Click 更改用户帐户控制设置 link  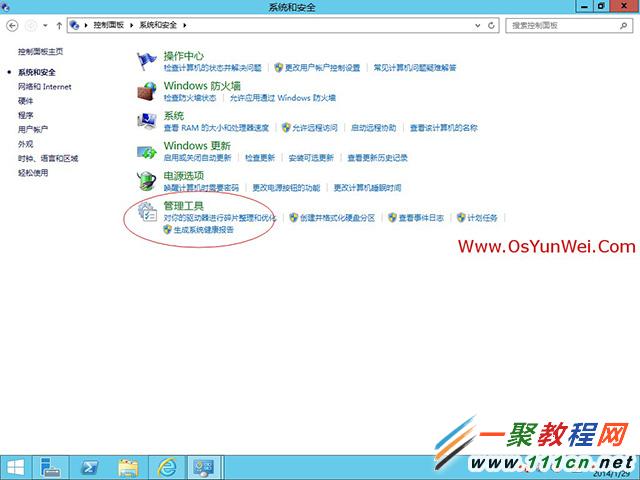tap(322, 68)
